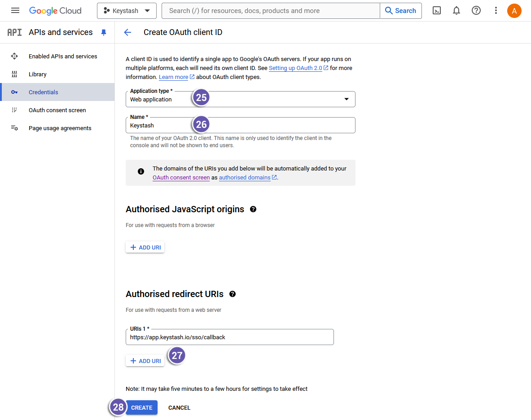
Task: Open the OAuth consent screen link in notice
Action: coord(181,178)
